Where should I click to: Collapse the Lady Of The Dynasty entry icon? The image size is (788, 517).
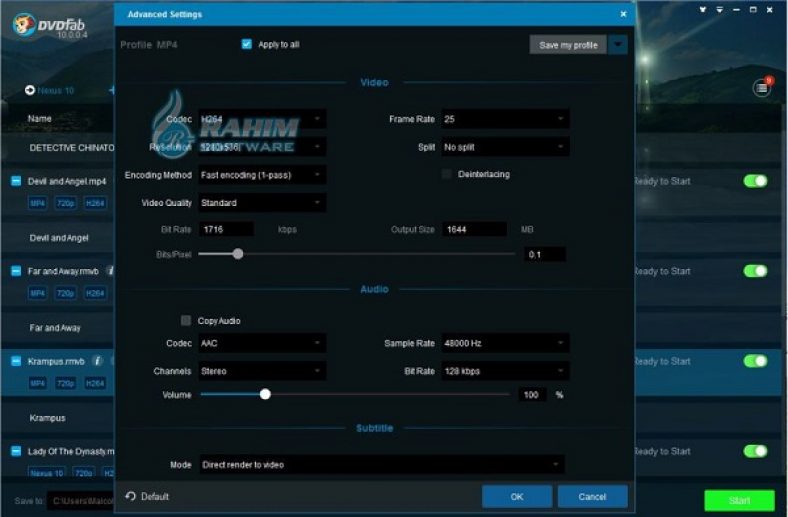[16, 451]
